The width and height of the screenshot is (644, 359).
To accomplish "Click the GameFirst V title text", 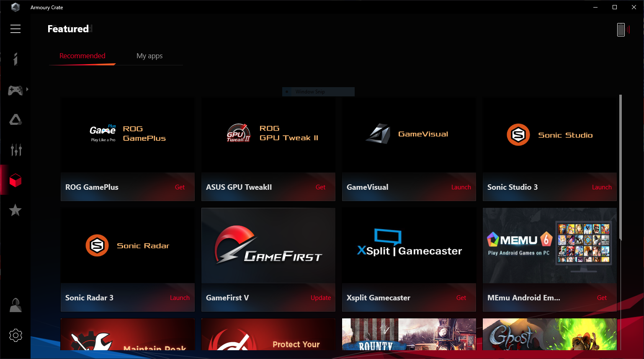I will [227, 298].
